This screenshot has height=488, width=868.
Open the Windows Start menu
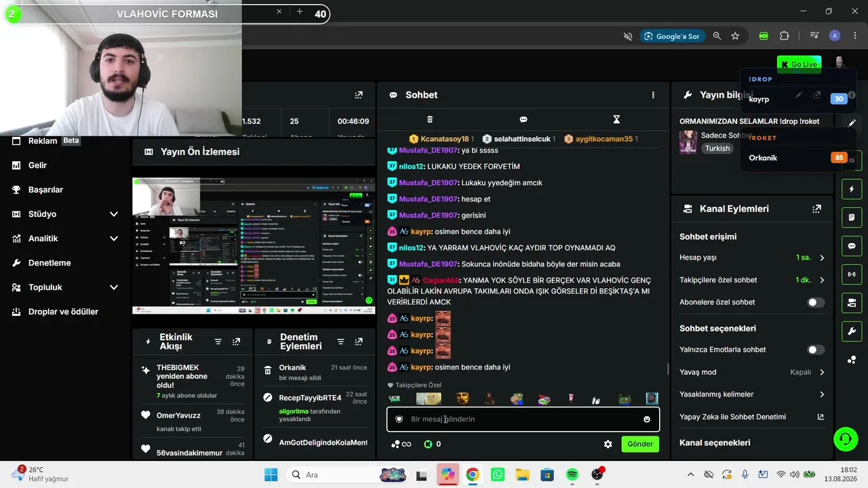coord(271,474)
